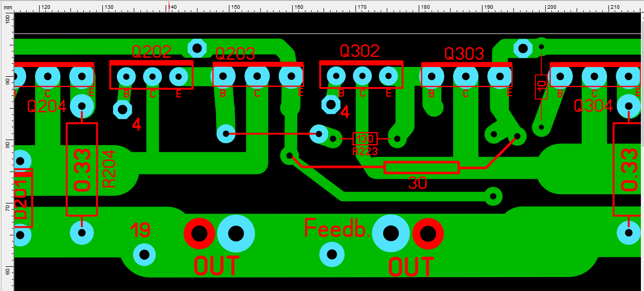Click the R204 resistor name label
The height and width of the screenshot is (291, 644).
click(110, 168)
